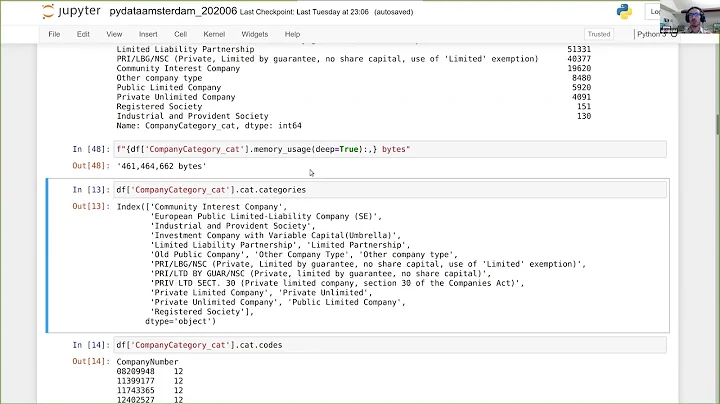Click the Trusted notebook button

(x=598, y=34)
